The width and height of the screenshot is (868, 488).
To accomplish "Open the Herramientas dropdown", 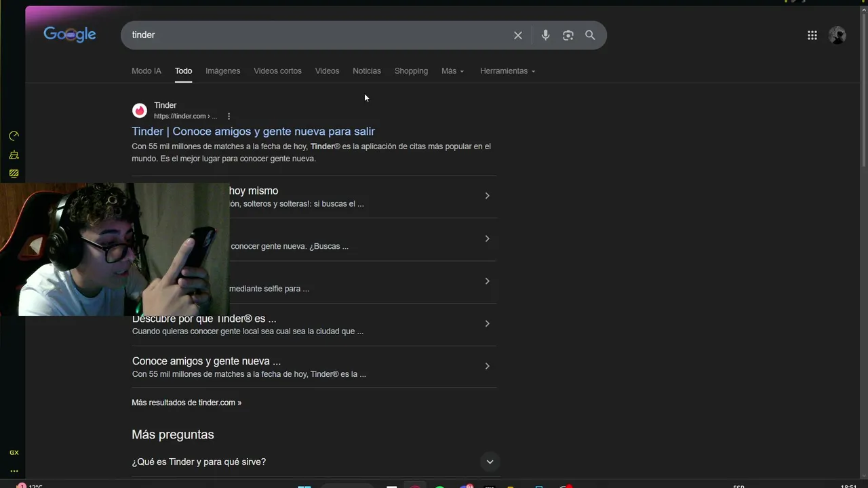I will point(507,71).
